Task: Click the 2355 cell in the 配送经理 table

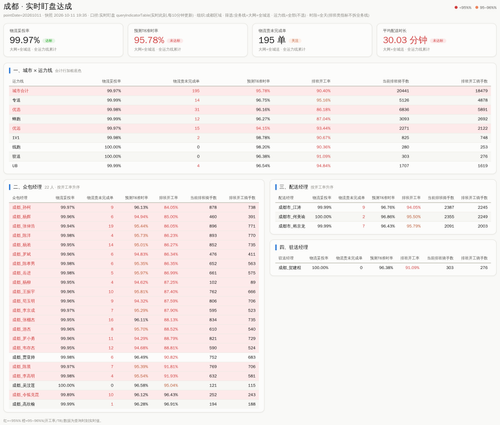Action: click(x=449, y=217)
